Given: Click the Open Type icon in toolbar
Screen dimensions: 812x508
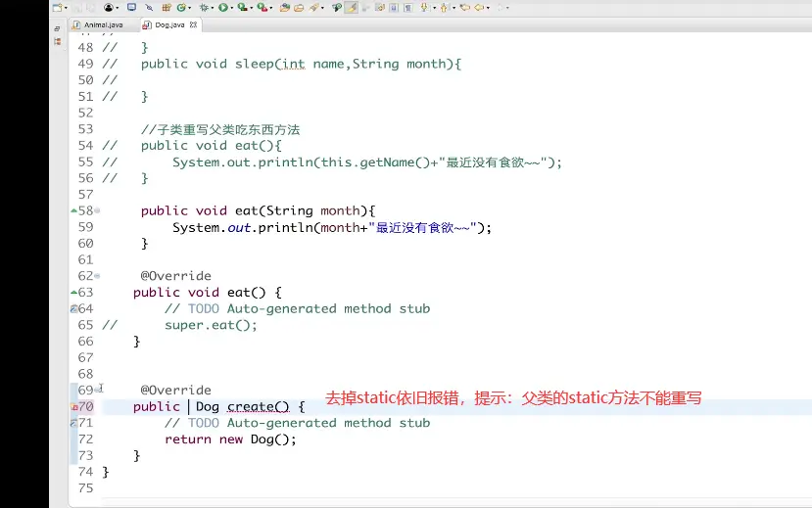Looking at the screenshot, I should click(x=285, y=7).
